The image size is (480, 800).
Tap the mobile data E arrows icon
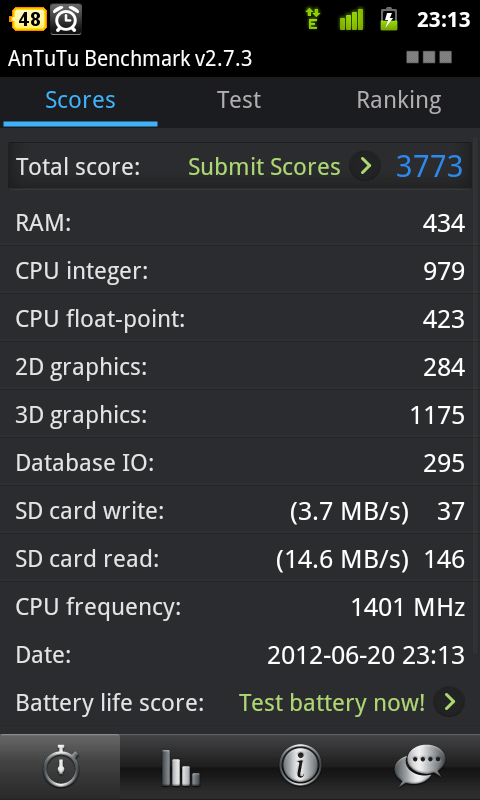(312, 19)
